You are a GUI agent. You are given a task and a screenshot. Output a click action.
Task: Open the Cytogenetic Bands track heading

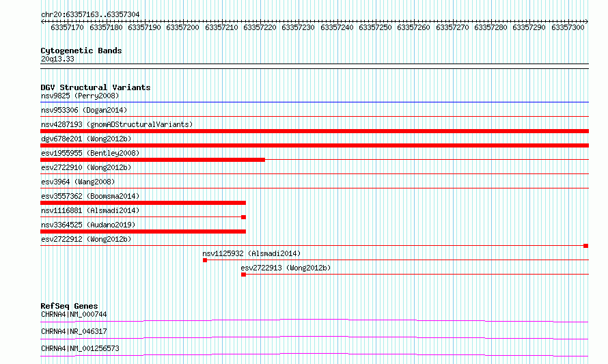81,51
